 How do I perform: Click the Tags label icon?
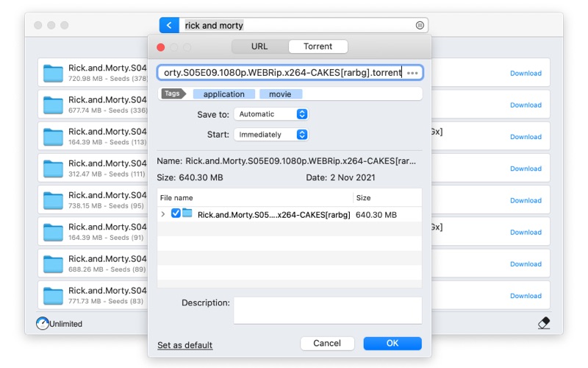[173, 93]
